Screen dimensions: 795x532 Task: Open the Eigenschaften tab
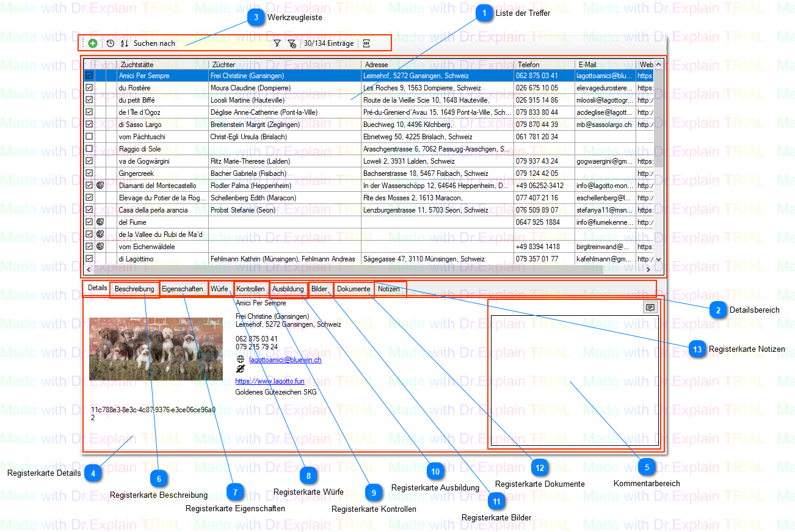tap(183, 289)
